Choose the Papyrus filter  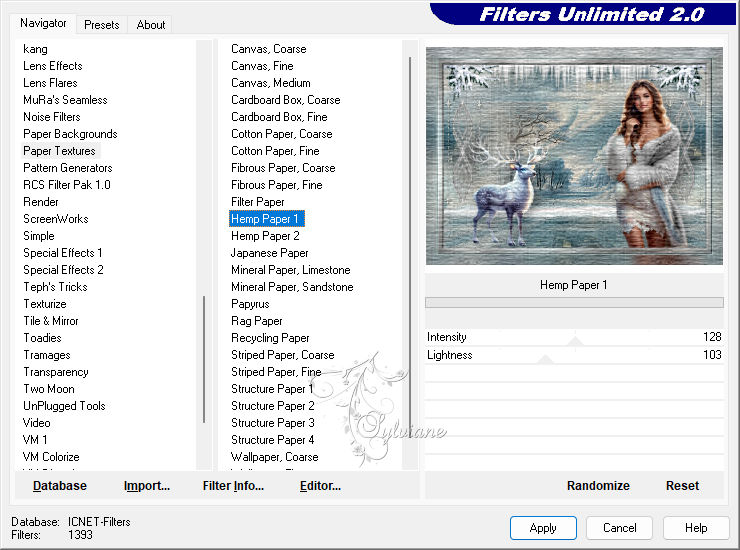250,304
